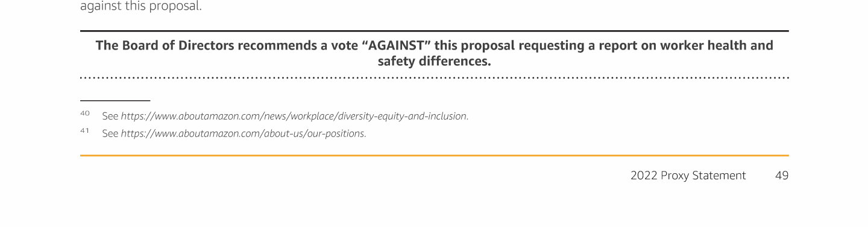Open the about-us/our-positions footnote URL
This screenshot has height=227, width=868.
(x=244, y=133)
